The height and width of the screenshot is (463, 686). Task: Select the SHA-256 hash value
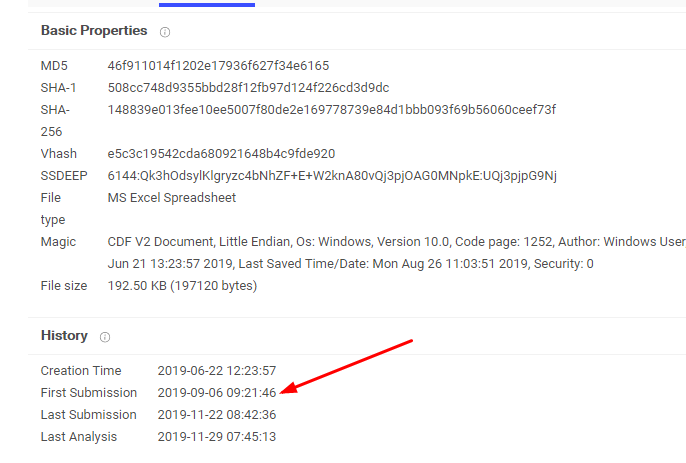[331, 110]
